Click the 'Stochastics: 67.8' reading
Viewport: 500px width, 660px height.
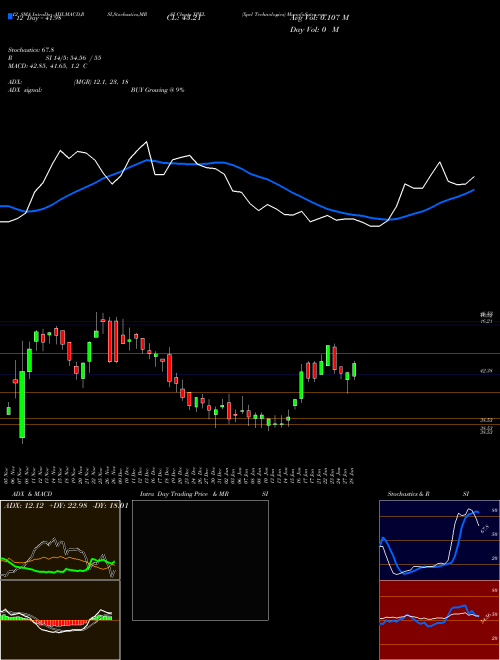32,51
